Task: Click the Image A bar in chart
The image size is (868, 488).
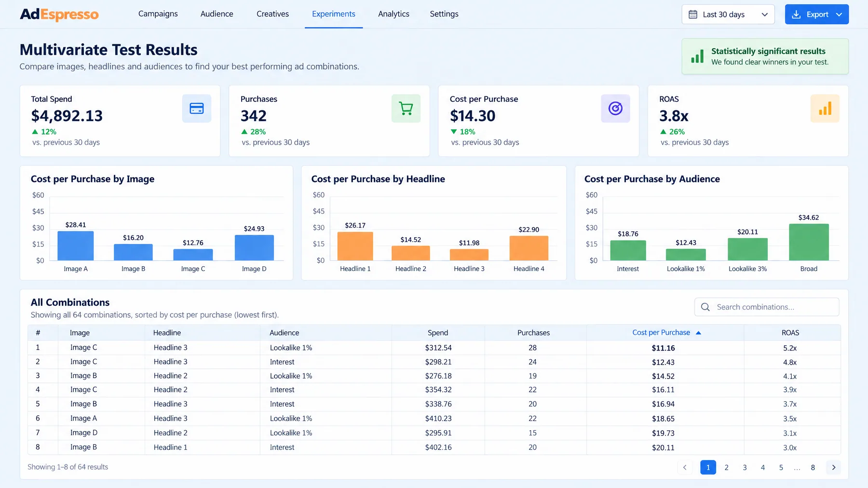Action: coord(76,246)
